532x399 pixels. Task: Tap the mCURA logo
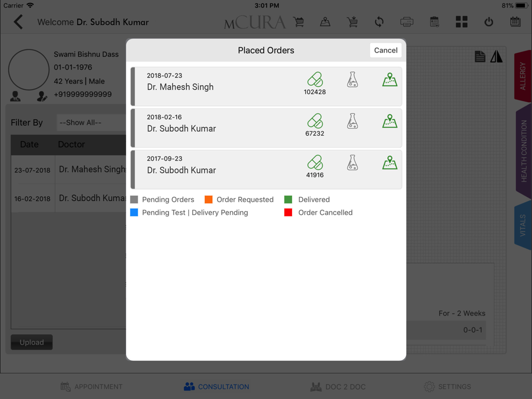(254, 22)
